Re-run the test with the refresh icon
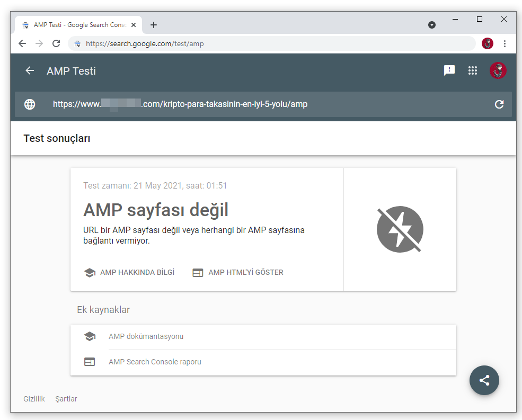Image resolution: width=522 pixels, height=420 pixels. click(499, 104)
